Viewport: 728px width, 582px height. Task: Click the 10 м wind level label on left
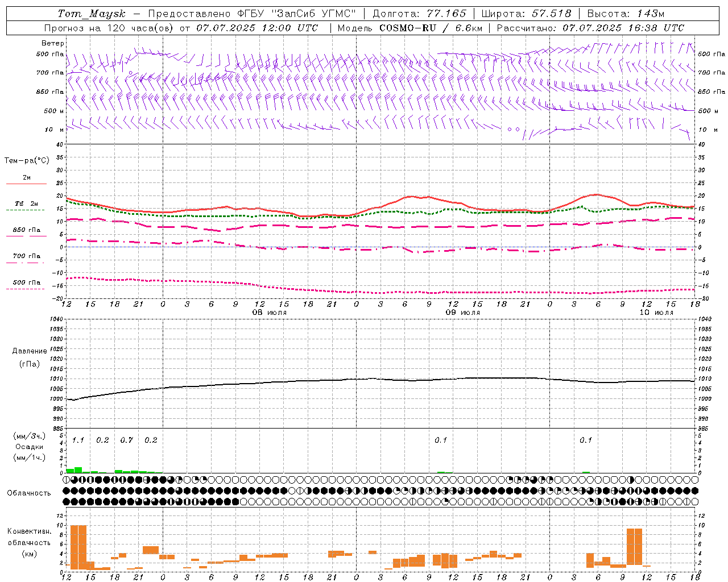coord(54,130)
